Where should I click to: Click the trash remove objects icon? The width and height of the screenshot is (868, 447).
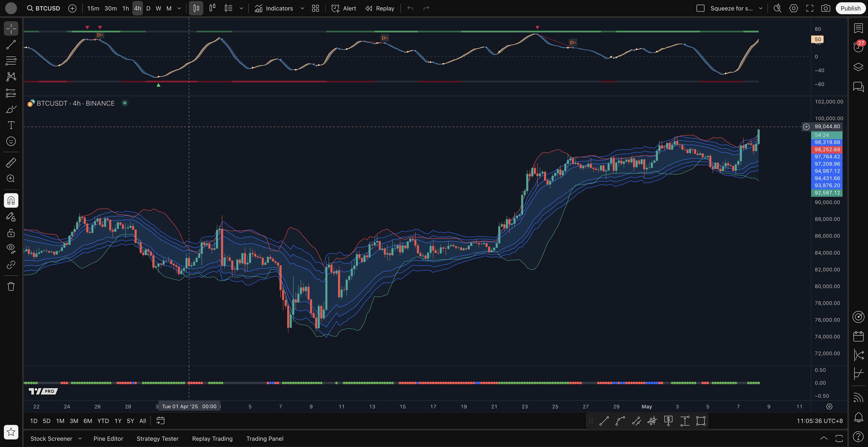click(x=11, y=286)
